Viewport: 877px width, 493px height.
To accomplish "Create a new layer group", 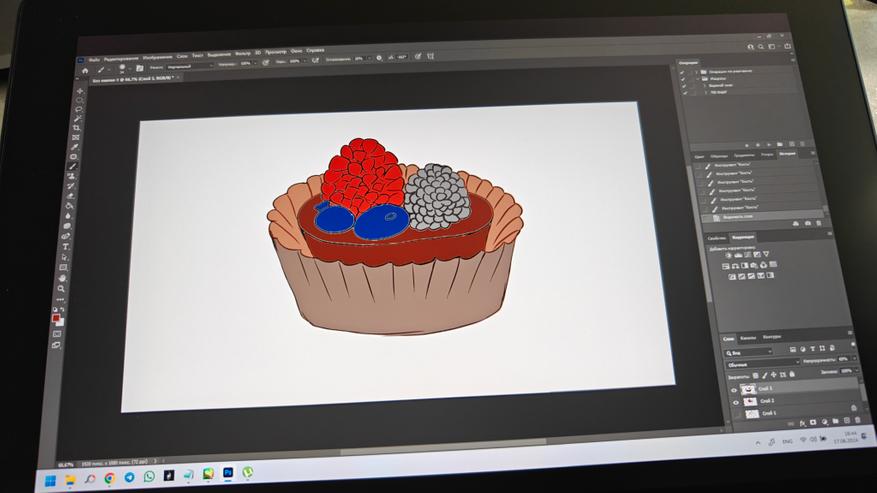I will [x=835, y=421].
